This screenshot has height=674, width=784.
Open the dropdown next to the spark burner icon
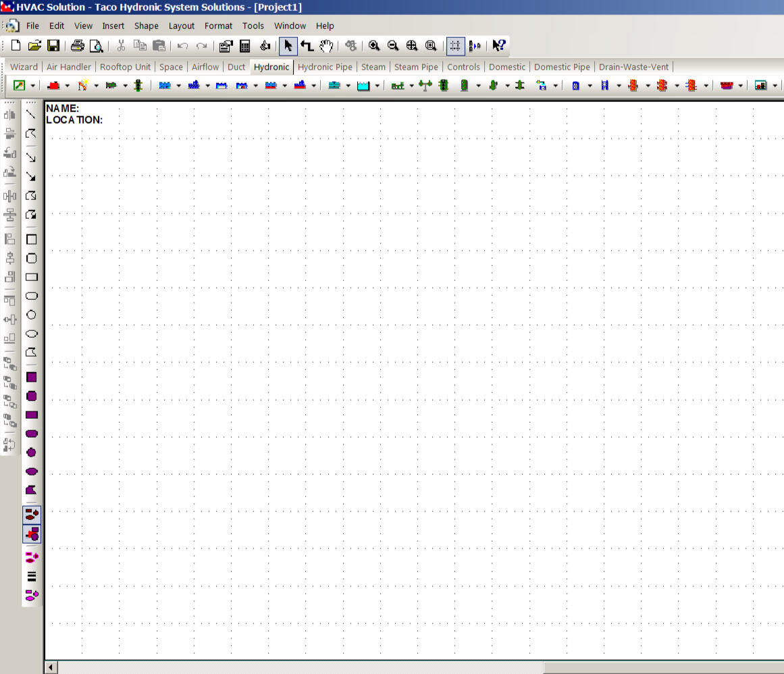point(97,86)
